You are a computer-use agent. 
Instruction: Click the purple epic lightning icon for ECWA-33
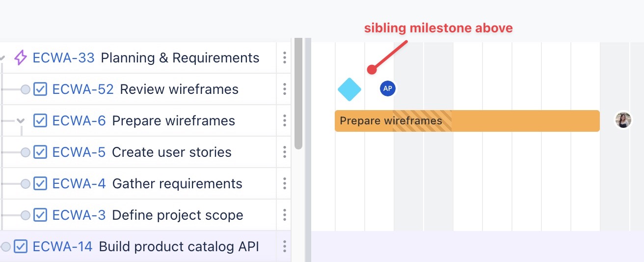(20, 58)
